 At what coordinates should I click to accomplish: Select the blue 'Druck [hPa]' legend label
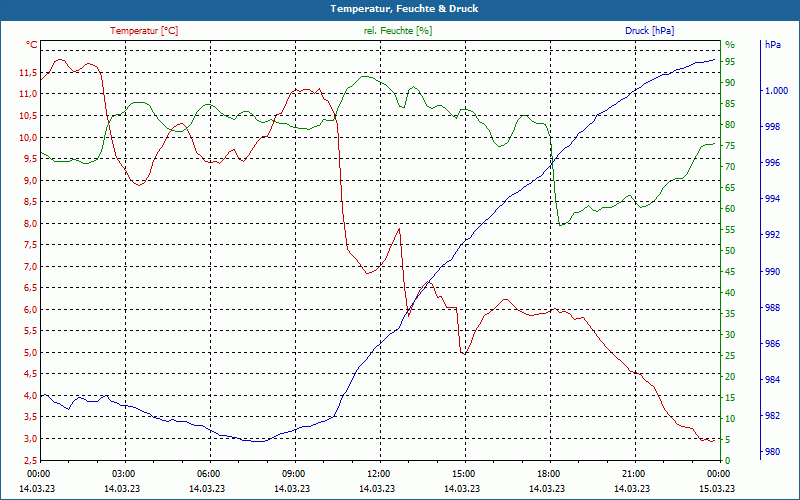click(x=649, y=31)
